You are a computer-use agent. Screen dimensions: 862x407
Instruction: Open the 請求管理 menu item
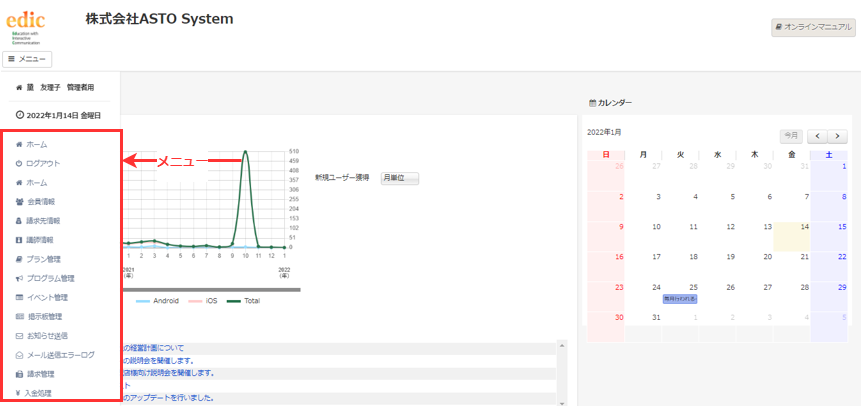click(41, 374)
